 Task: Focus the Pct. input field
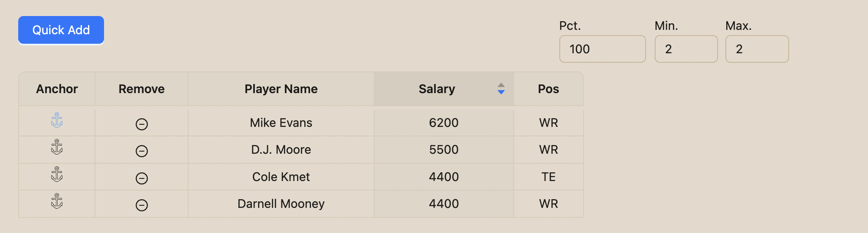point(602,49)
